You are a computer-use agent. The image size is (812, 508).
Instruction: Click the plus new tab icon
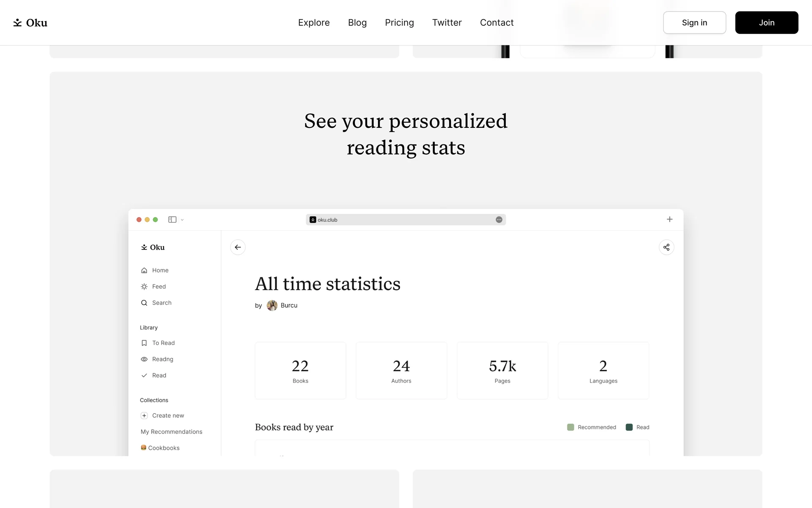tap(669, 219)
